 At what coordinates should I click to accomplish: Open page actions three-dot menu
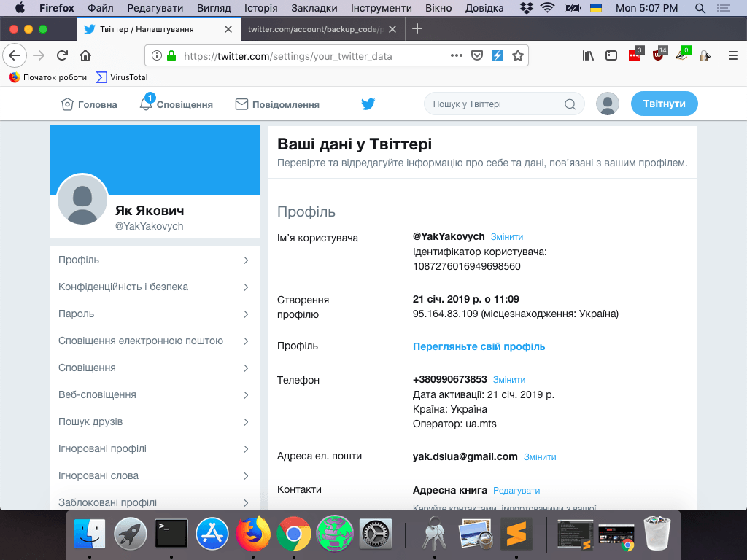pyautogui.click(x=457, y=55)
